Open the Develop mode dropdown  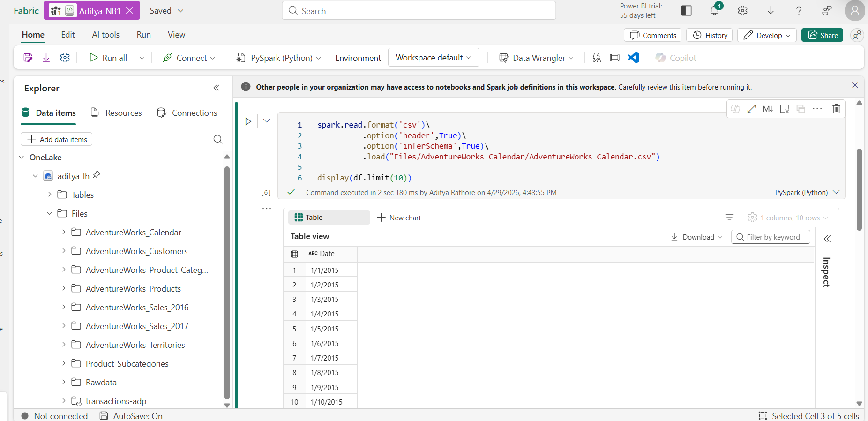(767, 35)
